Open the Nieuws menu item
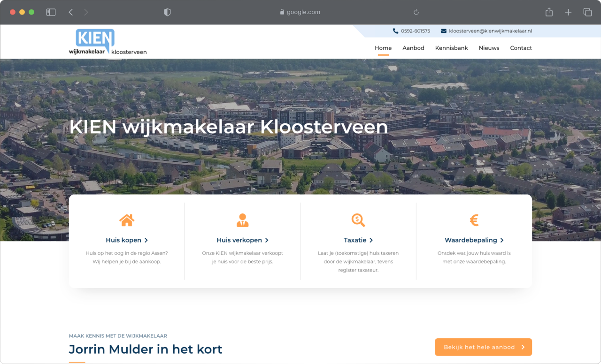 pyautogui.click(x=489, y=48)
